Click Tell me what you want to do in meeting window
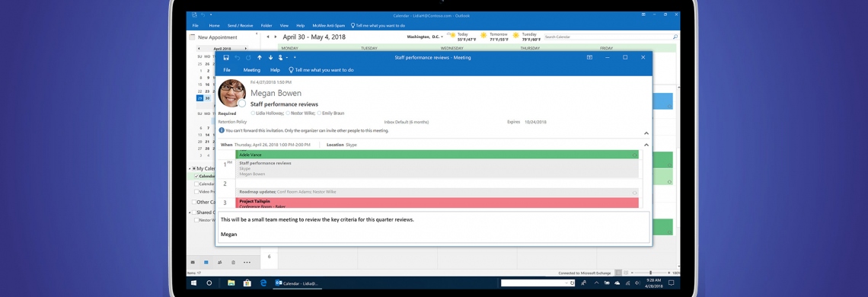Viewport: 868px width, 297px height. tap(321, 70)
